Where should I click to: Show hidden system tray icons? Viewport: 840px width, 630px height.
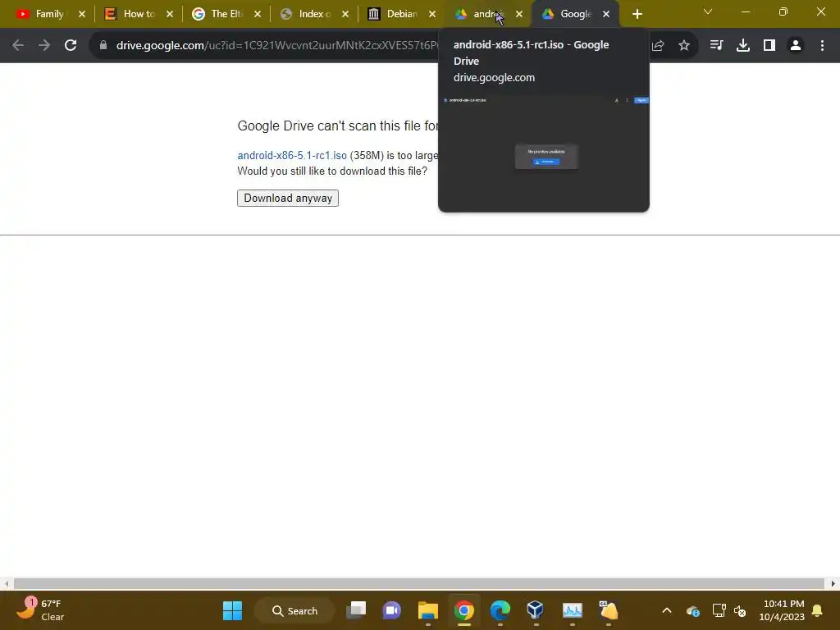(x=667, y=610)
